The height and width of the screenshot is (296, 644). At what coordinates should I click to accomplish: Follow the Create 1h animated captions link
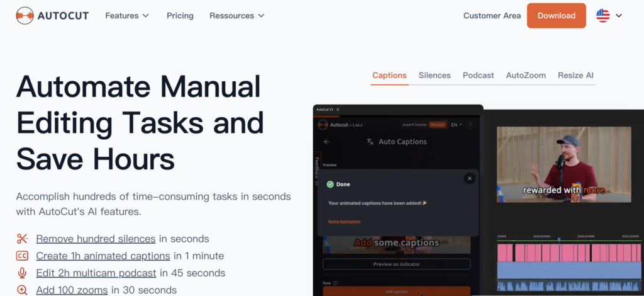pyautogui.click(x=103, y=256)
